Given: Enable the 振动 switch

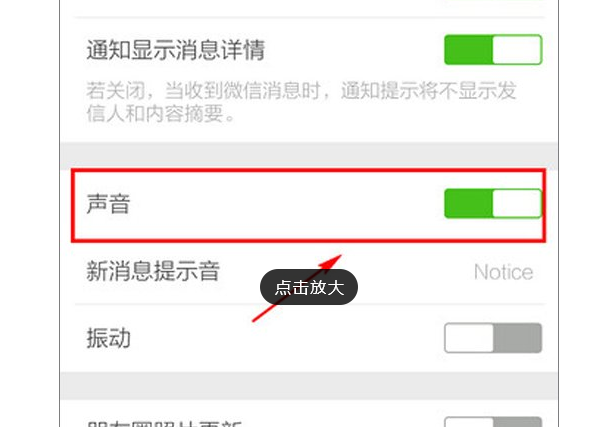Looking at the screenshot, I should [x=493, y=338].
